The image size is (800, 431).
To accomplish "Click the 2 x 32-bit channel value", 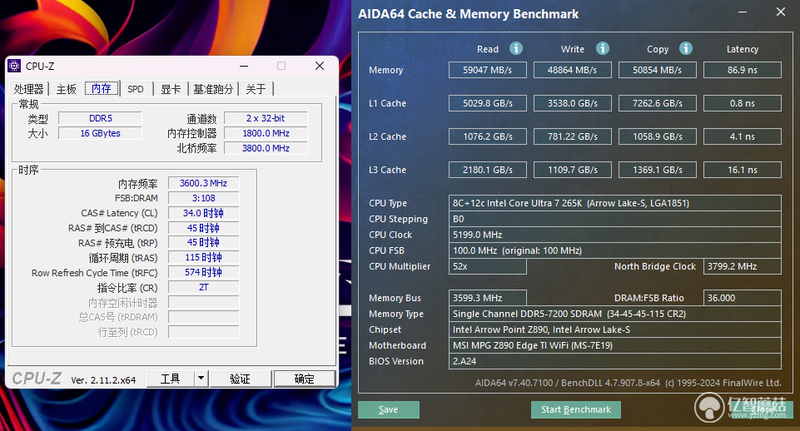I will click(x=266, y=118).
